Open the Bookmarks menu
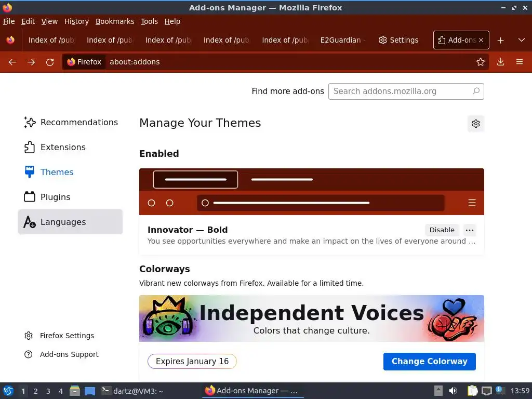This screenshot has height=399, width=532. (x=115, y=21)
